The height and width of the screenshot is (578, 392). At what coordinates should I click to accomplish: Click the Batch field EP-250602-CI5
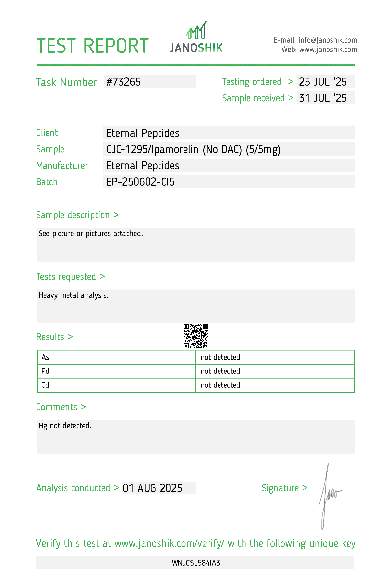(229, 182)
